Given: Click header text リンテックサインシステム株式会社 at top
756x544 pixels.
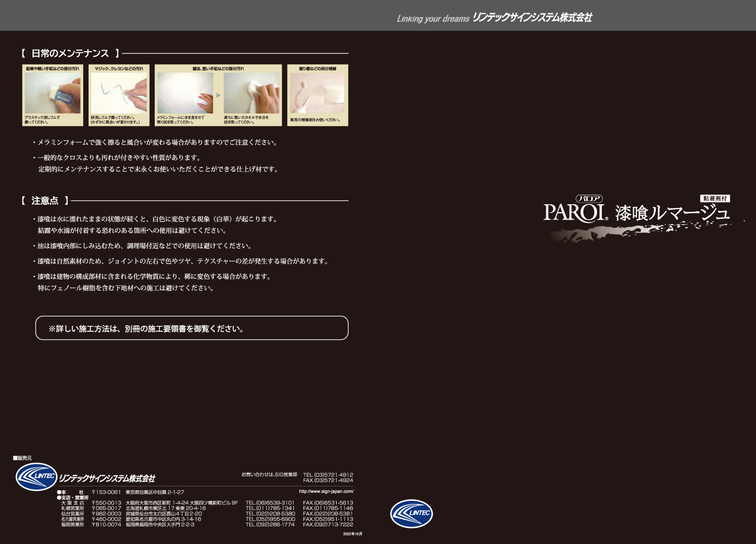Looking at the screenshot, I should 532,18.
